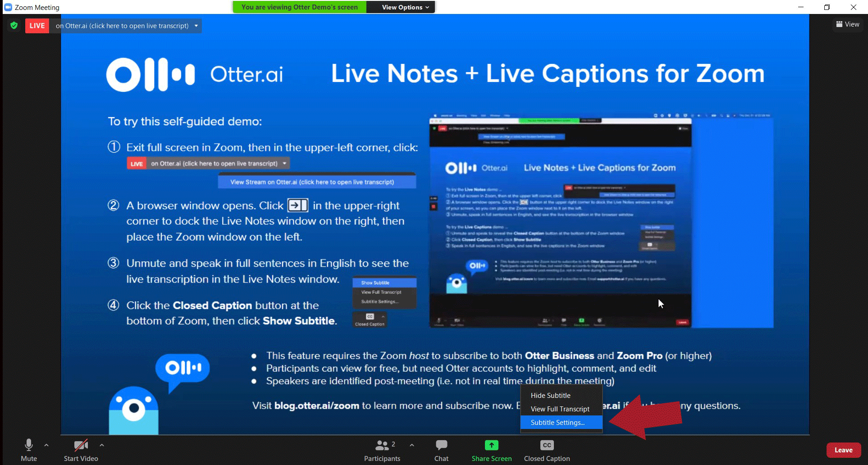Screen dimensions: 868x465
Task: Open live transcript on Otter.ai link
Action: tap(122, 26)
